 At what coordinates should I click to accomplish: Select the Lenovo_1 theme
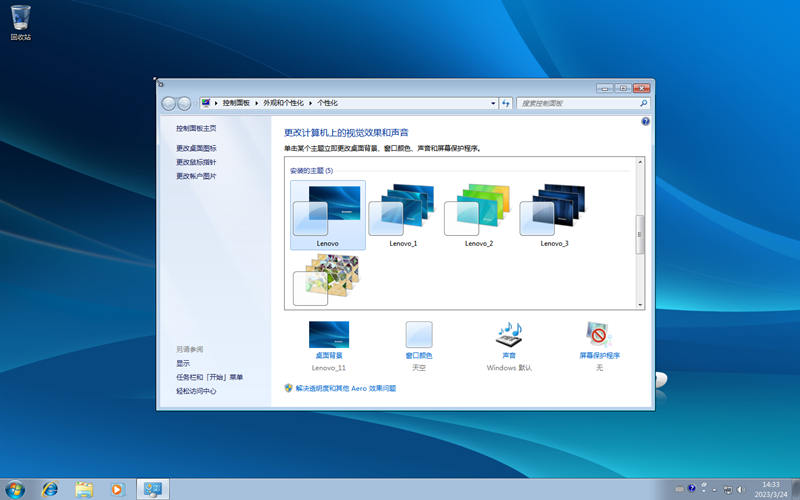[x=403, y=215]
